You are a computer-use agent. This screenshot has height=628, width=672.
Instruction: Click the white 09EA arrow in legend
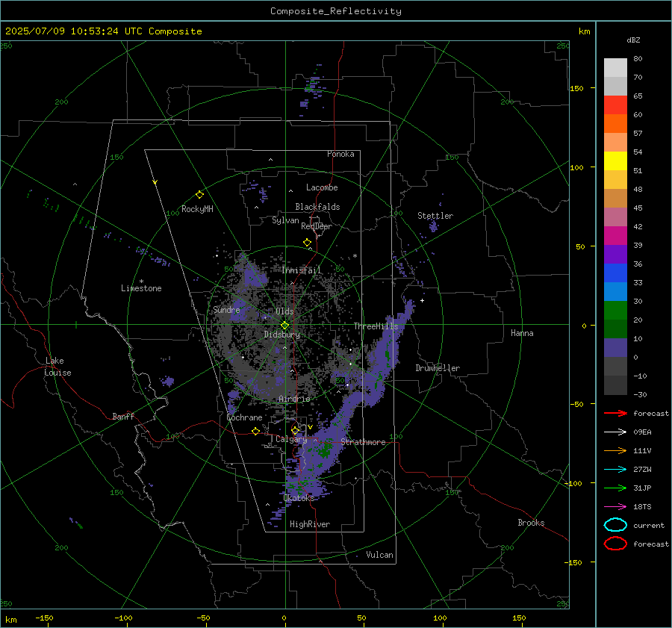point(615,432)
